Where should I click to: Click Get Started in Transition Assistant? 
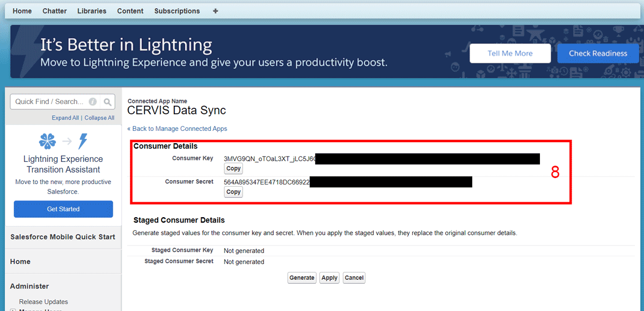click(x=63, y=209)
